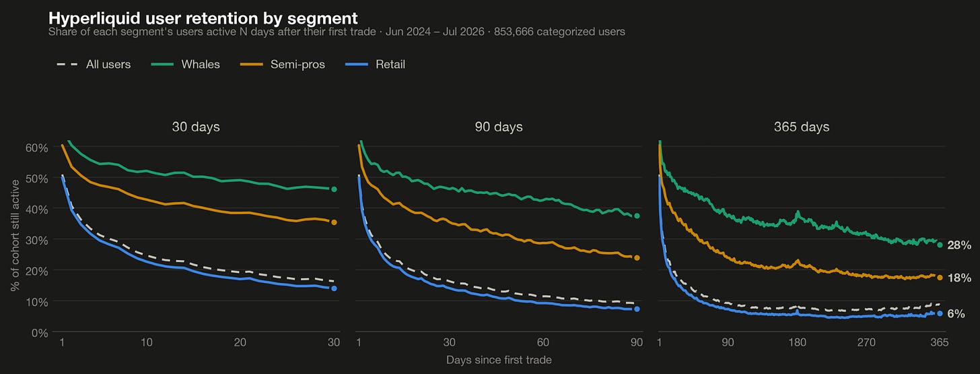Click x-axis tick "30" in 90 days panel
The image size is (980, 374).
(449, 343)
